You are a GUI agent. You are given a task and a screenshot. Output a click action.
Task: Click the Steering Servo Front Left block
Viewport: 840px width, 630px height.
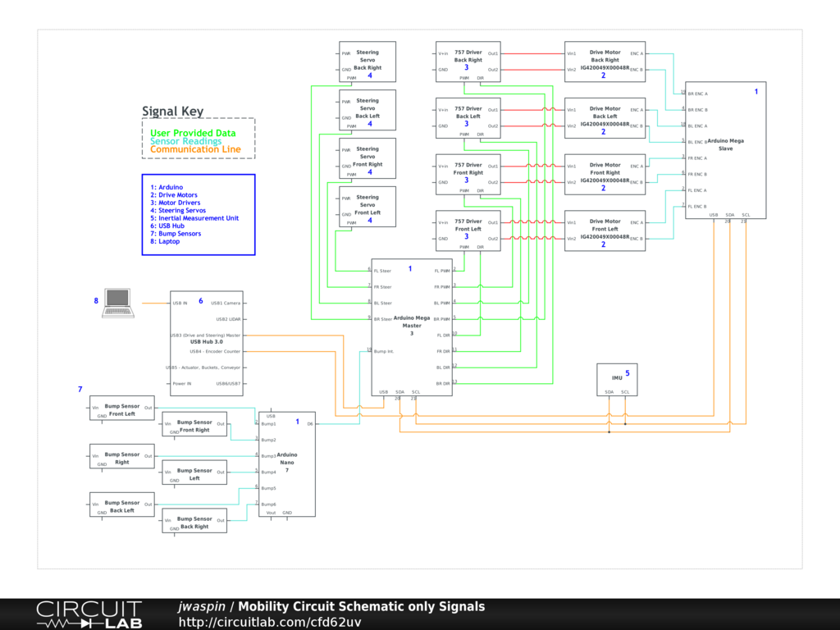click(367, 206)
